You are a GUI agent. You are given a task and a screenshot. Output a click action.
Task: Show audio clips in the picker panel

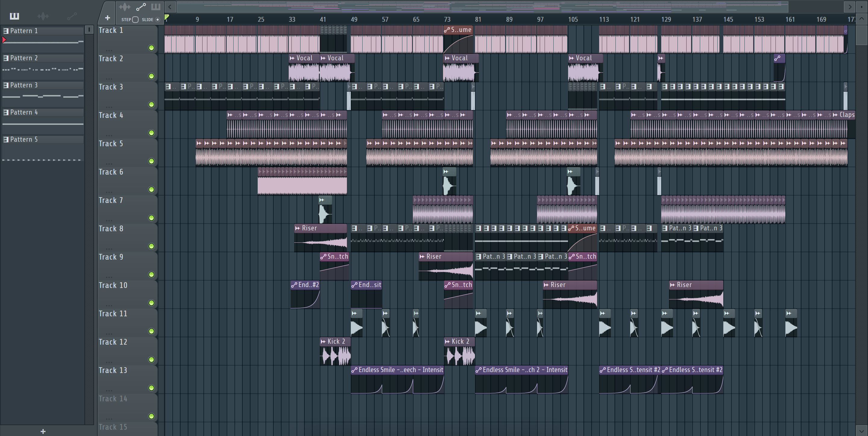43,16
